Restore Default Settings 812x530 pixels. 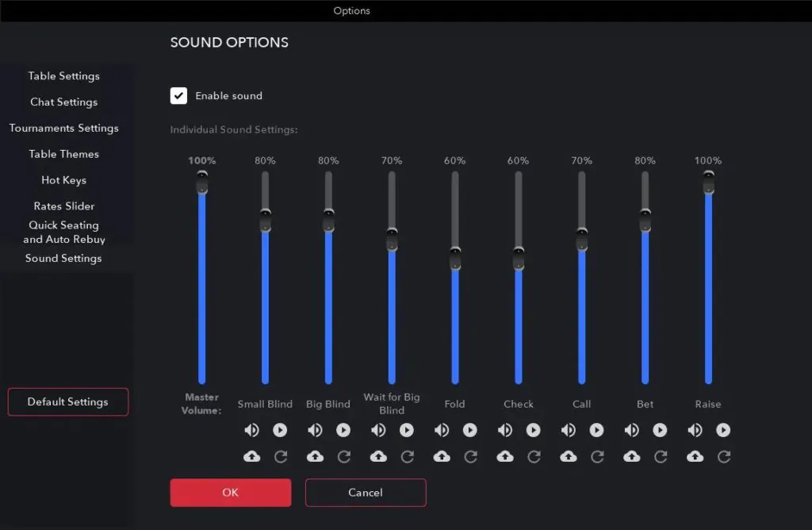(x=67, y=401)
